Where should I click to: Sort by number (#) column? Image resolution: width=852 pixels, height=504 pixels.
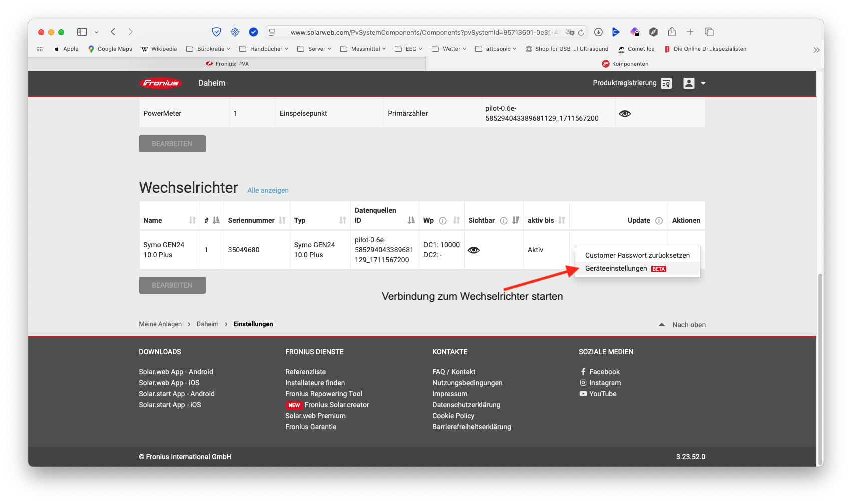216,220
